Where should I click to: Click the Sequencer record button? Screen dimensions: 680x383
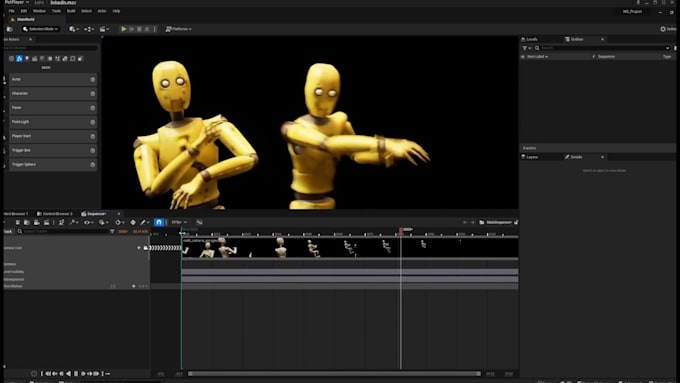pos(34,373)
